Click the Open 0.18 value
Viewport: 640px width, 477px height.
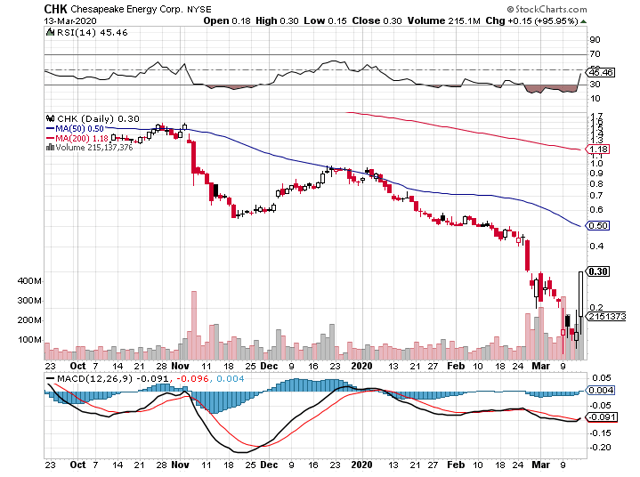[x=227, y=21]
